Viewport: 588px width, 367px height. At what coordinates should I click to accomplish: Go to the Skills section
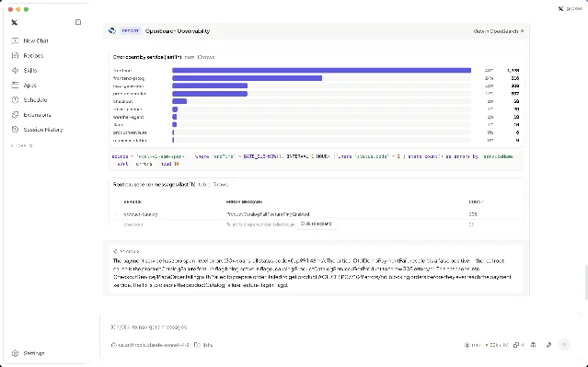tap(30, 71)
